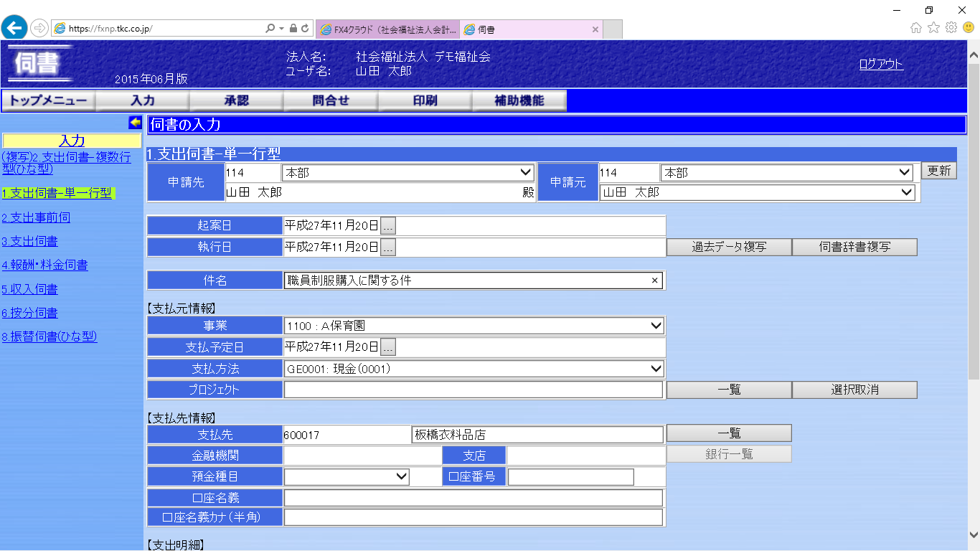Open the favorites star icon
This screenshot has width=980, height=551.
coord(933,28)
